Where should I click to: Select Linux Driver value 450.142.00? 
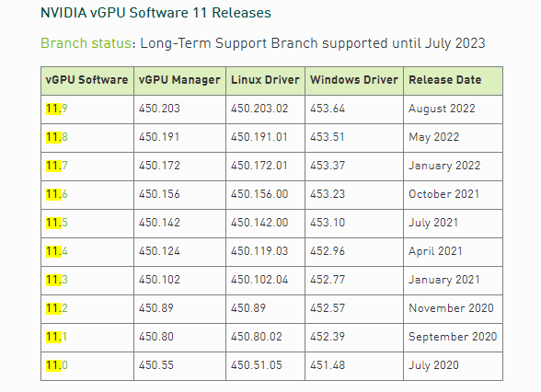click(x=259, y=223)
